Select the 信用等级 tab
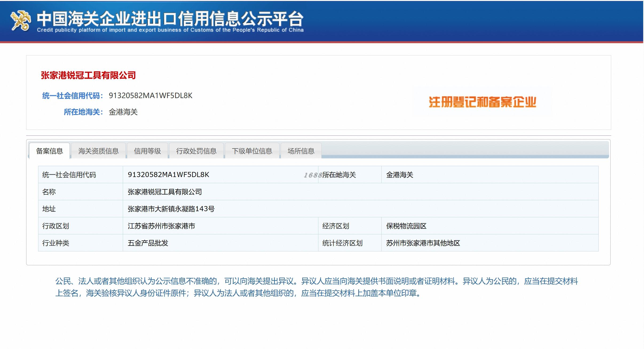The width and height of the screenshot is (644, 349). [x=147, y=151]
